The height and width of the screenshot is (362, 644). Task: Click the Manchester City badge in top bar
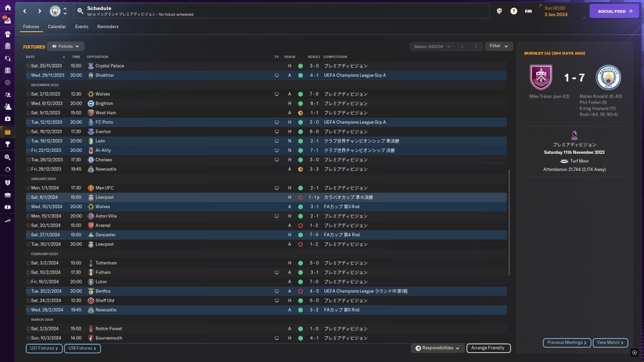tap(55, 11)
